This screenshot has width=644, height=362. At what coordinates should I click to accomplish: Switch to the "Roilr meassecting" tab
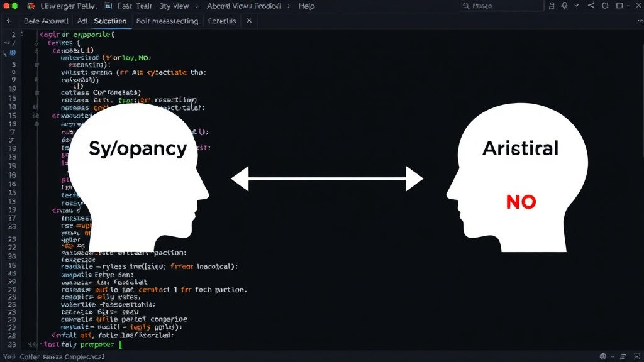click(x=167, y=21)
